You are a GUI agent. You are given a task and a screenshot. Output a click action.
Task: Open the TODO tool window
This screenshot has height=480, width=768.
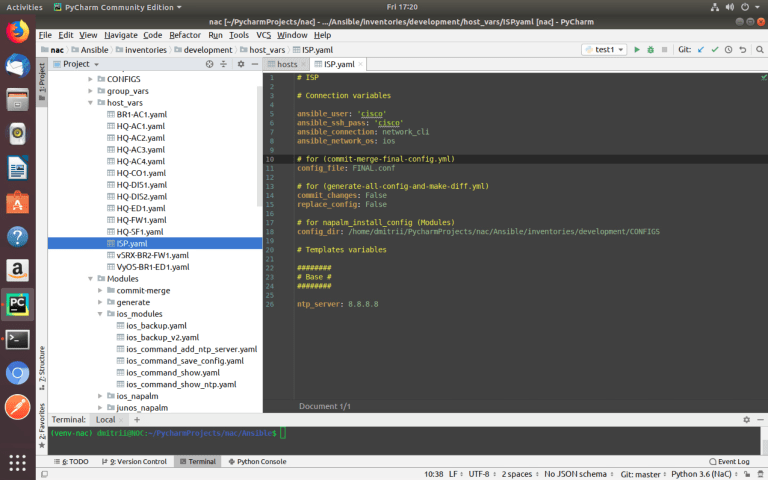click(71, 461)
